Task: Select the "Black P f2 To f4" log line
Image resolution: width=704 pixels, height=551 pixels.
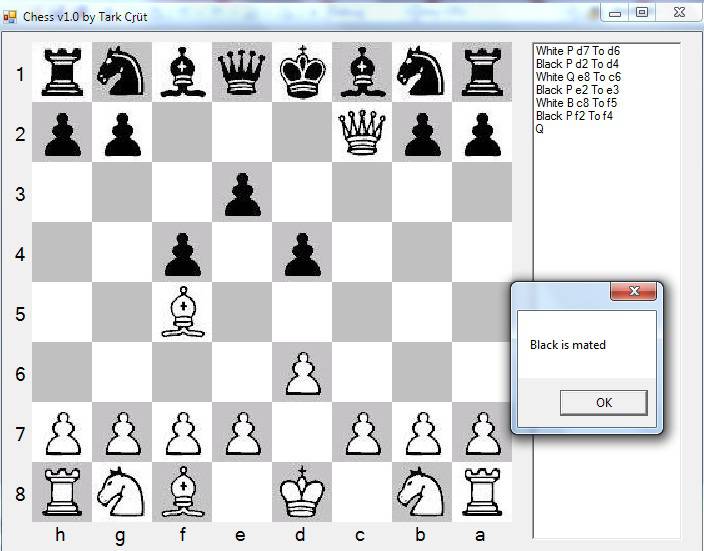Action: pyautogui.click(x=574, y=116)
